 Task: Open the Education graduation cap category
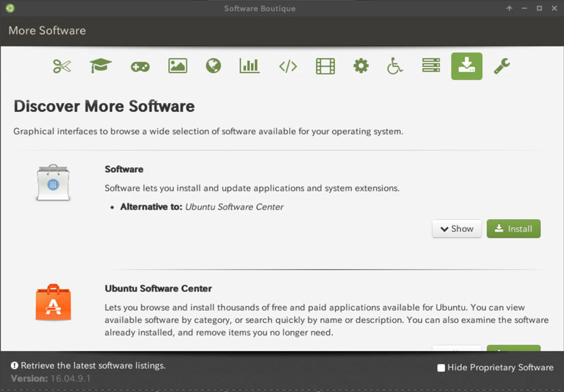(x=100, y=66)
